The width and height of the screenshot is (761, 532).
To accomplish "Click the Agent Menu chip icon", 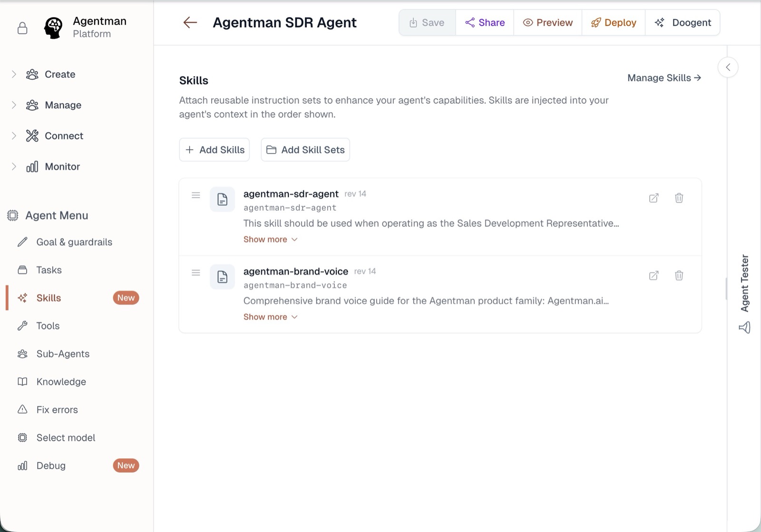I will click(13, 215).
